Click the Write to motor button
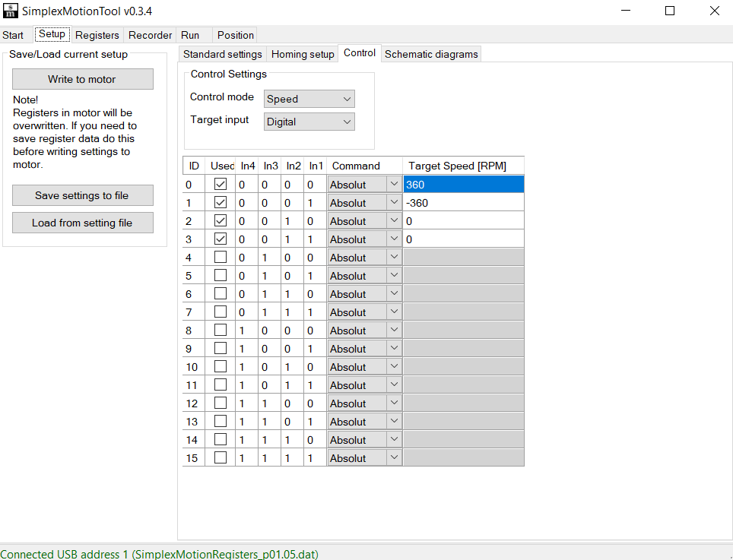 coord(82,78)
